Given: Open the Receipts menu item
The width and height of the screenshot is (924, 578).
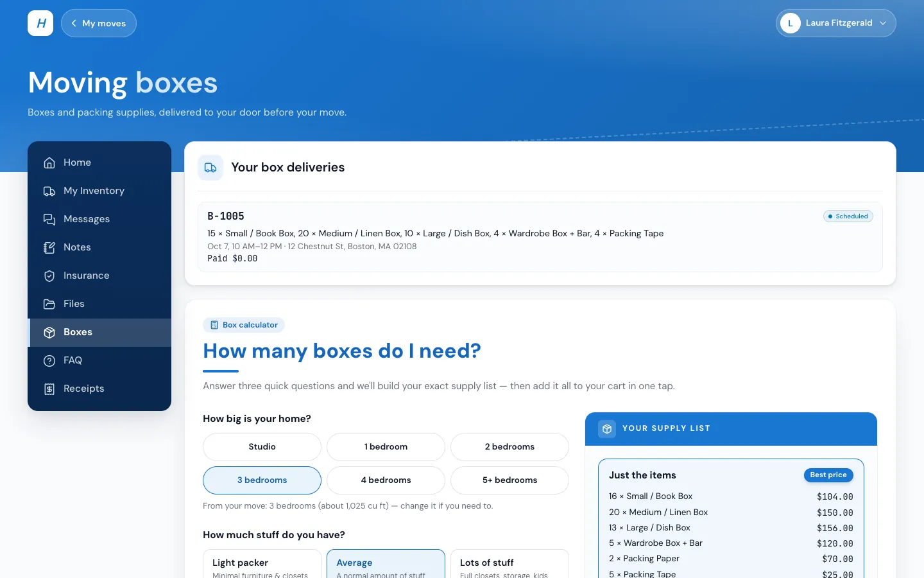Looking at the screenshot, I should [99, 389].
